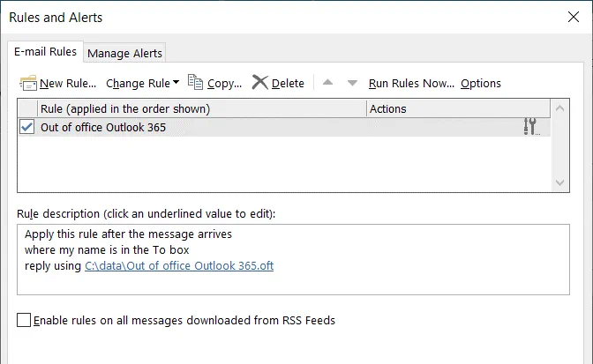593x364 pixels.
Task: Click Run Rules Now button
Action: tap(411, 83)
